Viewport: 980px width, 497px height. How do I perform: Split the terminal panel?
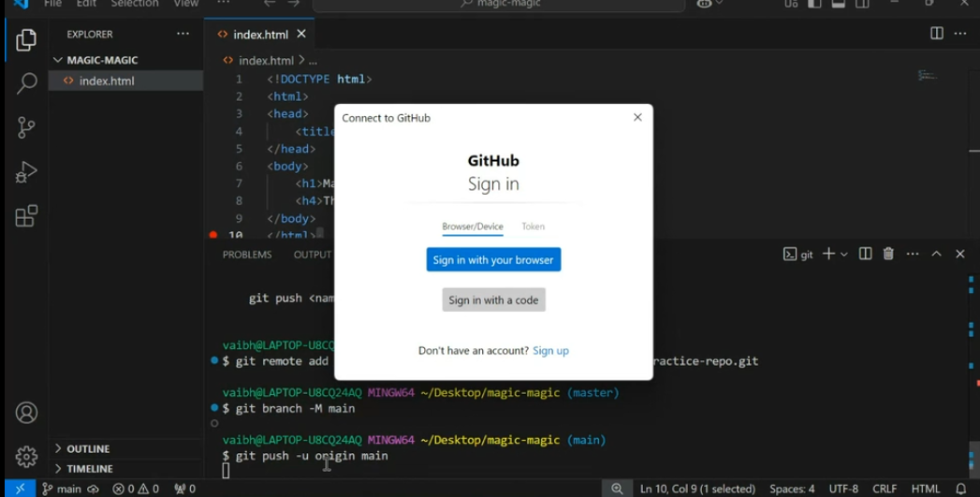click(x=865, y=254)
